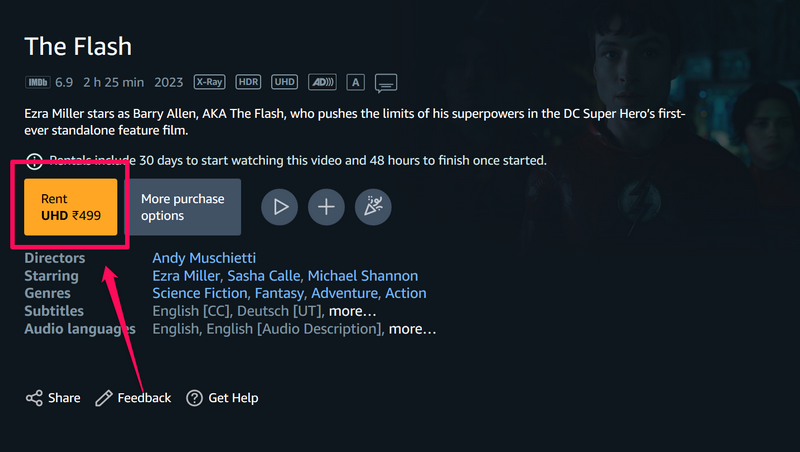
Task: Start a watch party with the celebration icon
Action: click(x=373, y=207)
